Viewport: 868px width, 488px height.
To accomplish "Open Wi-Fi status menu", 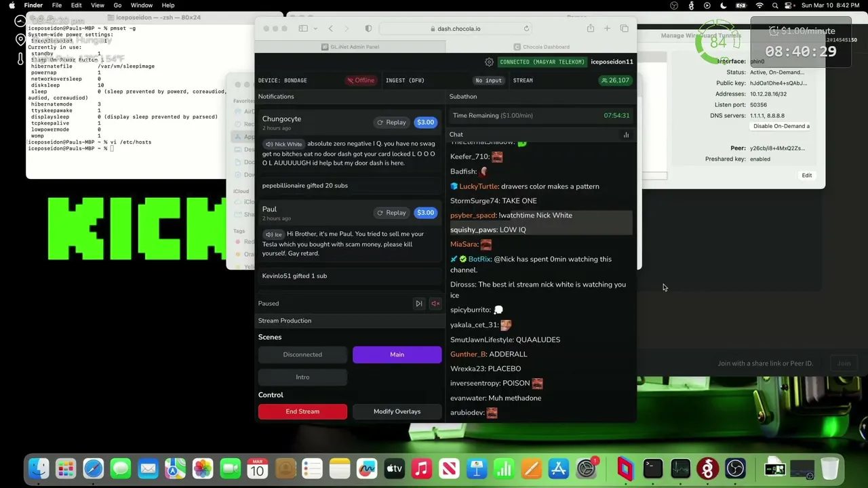I will [x=759, y=5].
